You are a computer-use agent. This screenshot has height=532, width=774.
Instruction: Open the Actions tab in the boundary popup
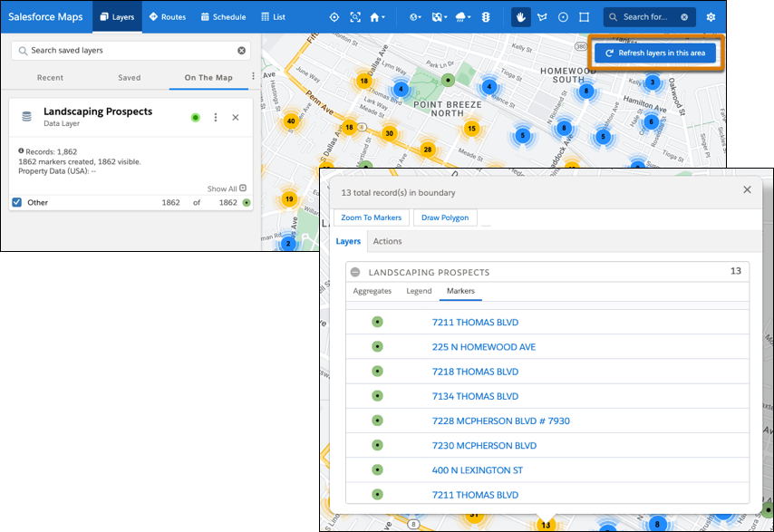pyautogui.click(x=388, y=241)
